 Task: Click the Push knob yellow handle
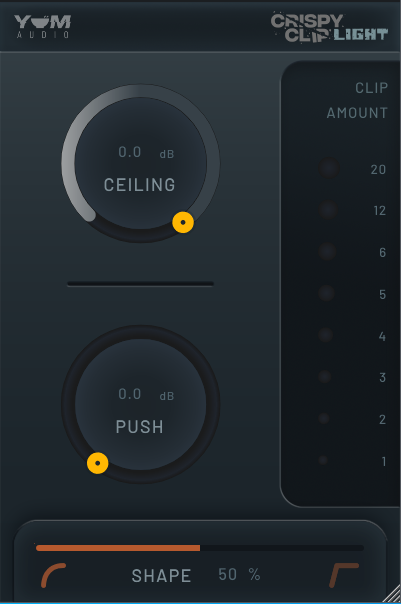[x=97, y=463]
